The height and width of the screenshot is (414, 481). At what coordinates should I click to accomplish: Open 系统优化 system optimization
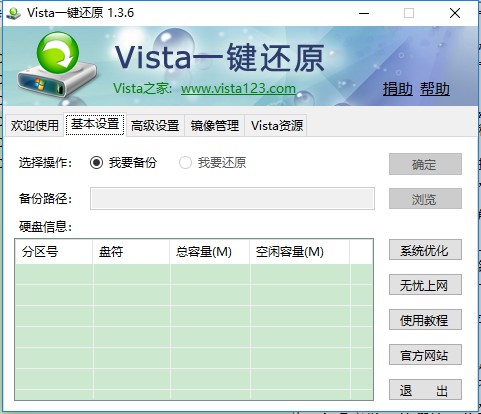pyautogui.click(x=425, y=250)
